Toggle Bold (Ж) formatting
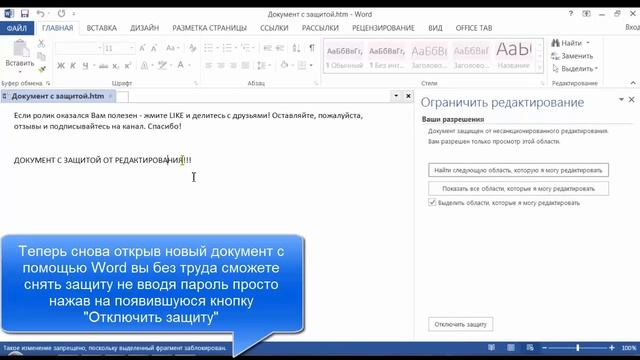640x360 pixels. point(61,66)
